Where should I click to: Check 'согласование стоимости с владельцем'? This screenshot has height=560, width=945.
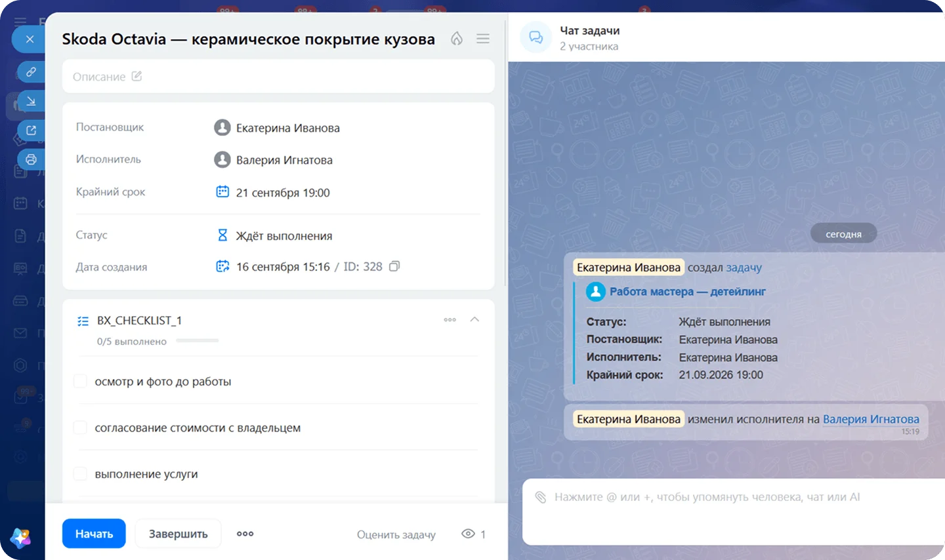(x=80, y=428)
